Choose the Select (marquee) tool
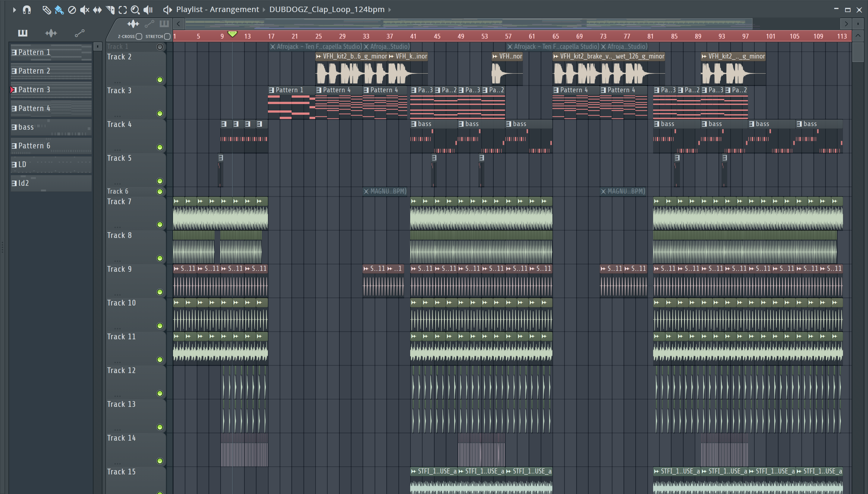Image resolution: width=868 pixels, height=494 pixels. 123,10
